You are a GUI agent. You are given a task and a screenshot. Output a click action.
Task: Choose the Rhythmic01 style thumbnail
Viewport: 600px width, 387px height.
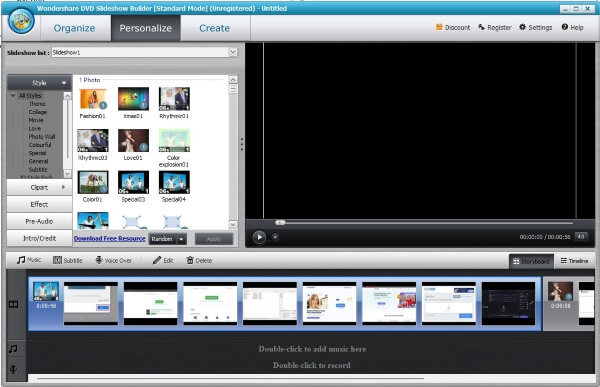point(174,99)
